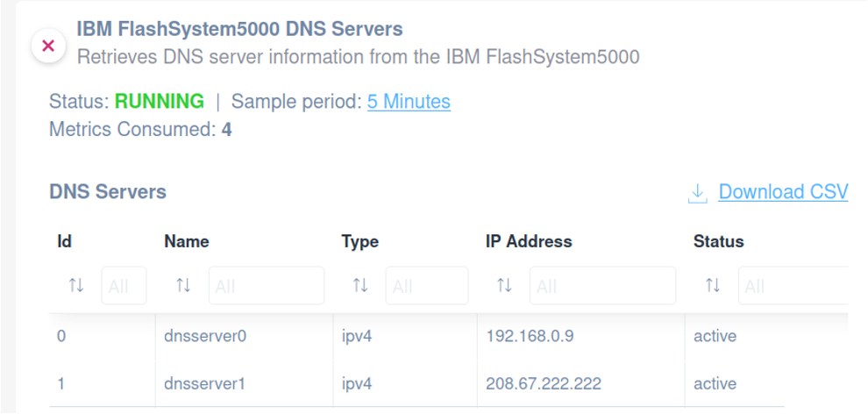868x414 pixels.
Task: Click IP address 192.168.0.9
Action: pos(530,337)
